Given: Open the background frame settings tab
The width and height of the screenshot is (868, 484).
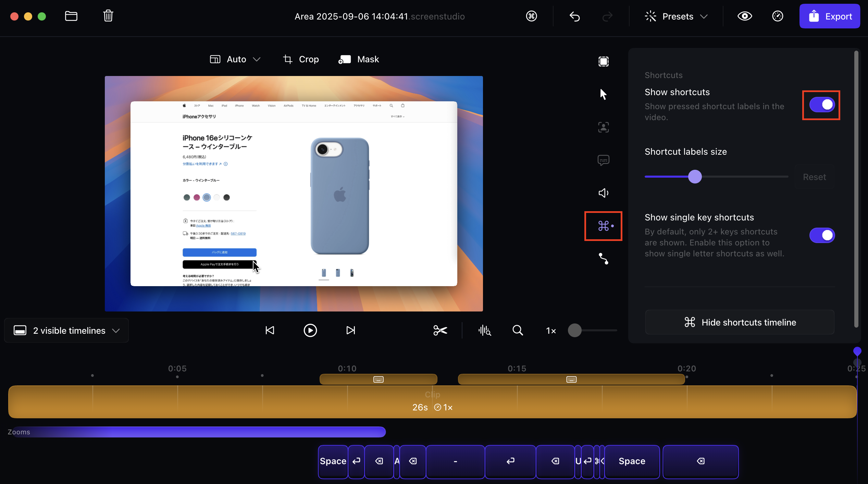Looking at the screenshot, I should coord(603,62).
